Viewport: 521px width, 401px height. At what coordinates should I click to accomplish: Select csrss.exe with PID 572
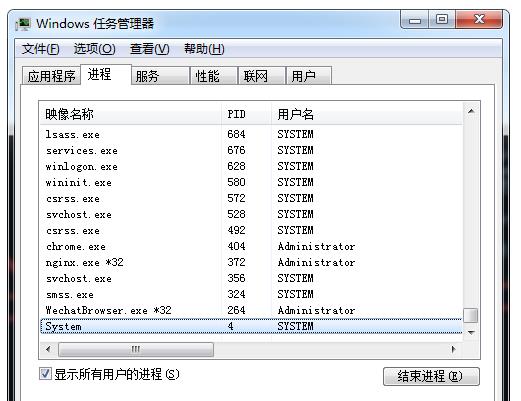(x=251, y=198)
